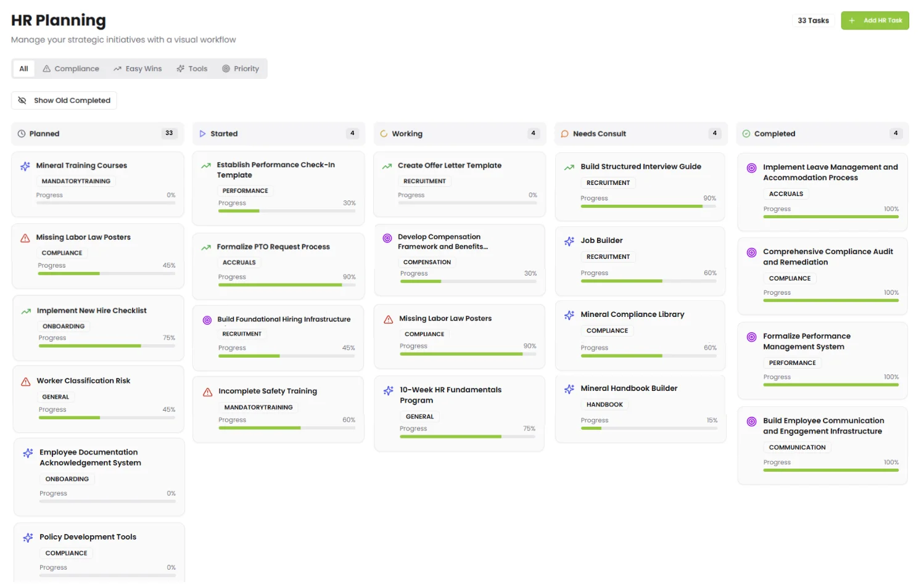Click progress bar on Formalize PTO Request Process
Viewport: 924px width, 587px height.
287,285
